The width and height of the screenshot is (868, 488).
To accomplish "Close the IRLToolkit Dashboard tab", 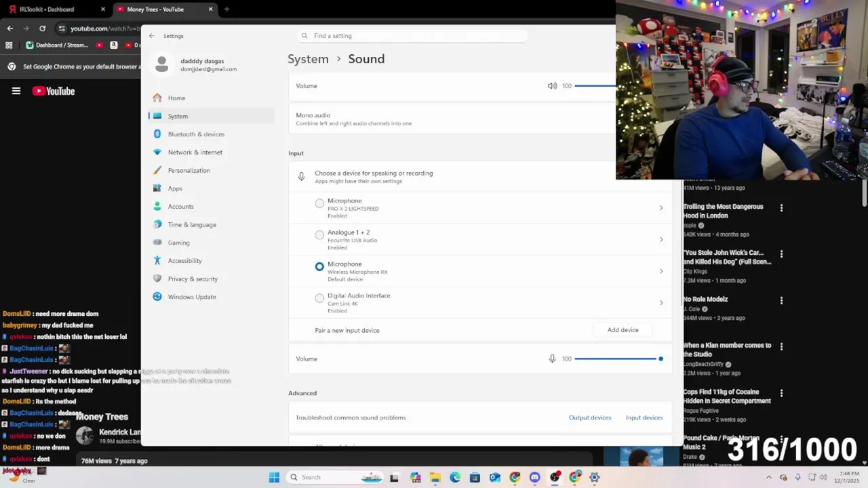I will (103, 9).
